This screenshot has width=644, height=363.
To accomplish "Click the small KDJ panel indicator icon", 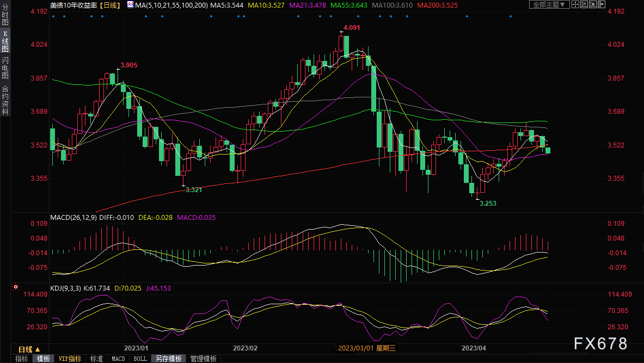I will (x=16, y=286).
